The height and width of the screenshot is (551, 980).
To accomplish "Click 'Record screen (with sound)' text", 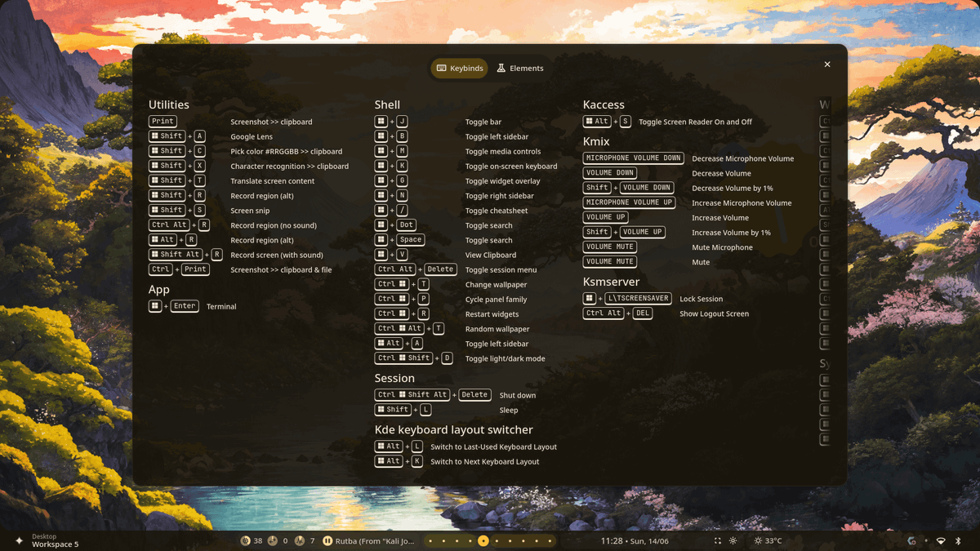I will (277, 256).
